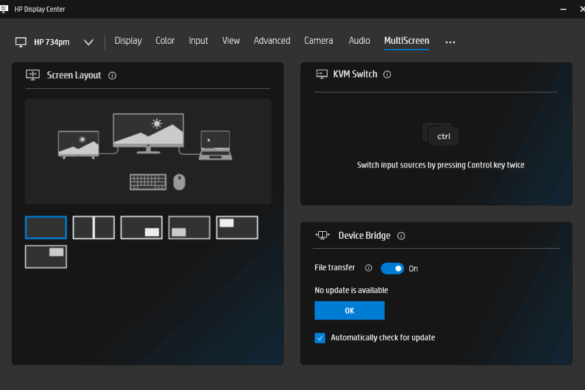The width and height of the screenshot is (585, 390).
Task: Click the 'On' status label
Action: coord(413,269)
